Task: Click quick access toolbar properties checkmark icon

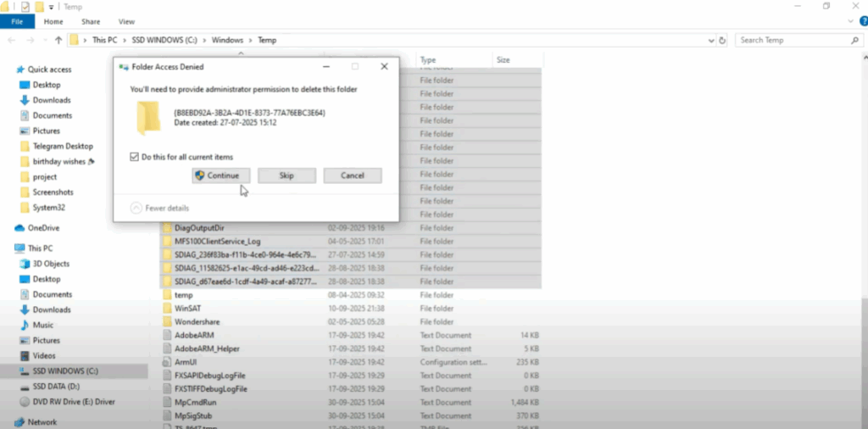Action: (25, 7)
